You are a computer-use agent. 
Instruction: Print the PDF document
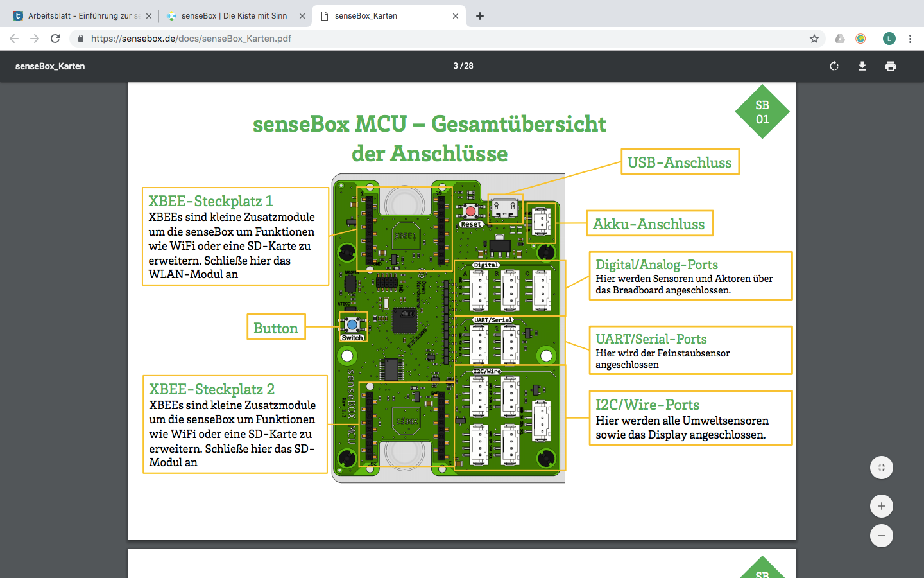pyautogui.click(x=891, y=66)
